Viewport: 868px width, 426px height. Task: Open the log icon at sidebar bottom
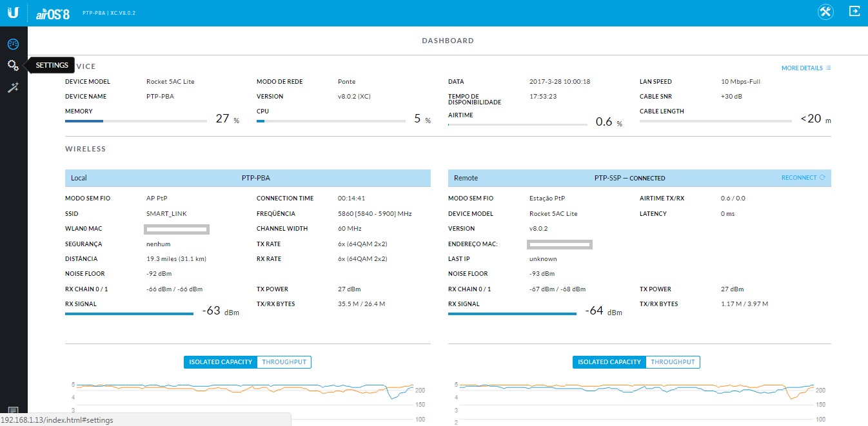[13, 410]
